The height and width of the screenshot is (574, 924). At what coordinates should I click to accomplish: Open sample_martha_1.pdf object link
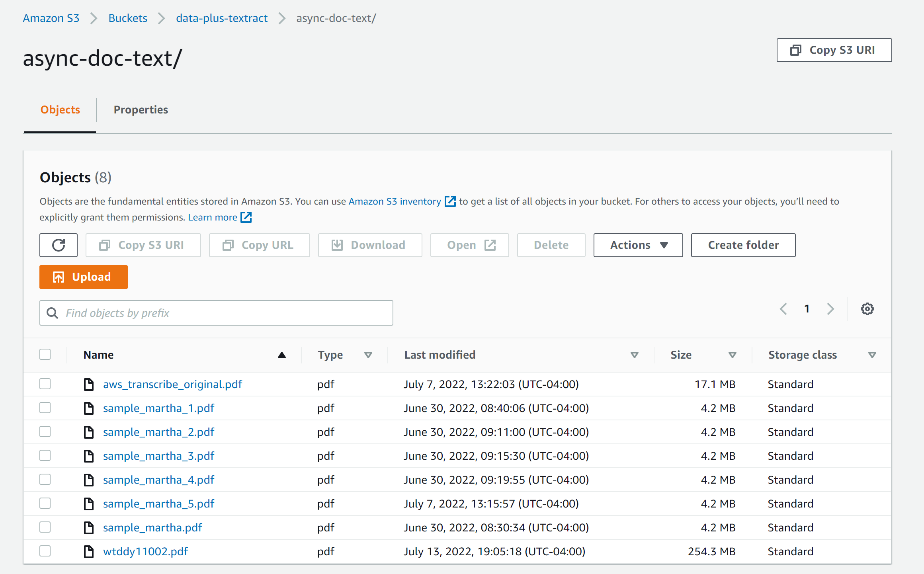(x=158, y=408)
